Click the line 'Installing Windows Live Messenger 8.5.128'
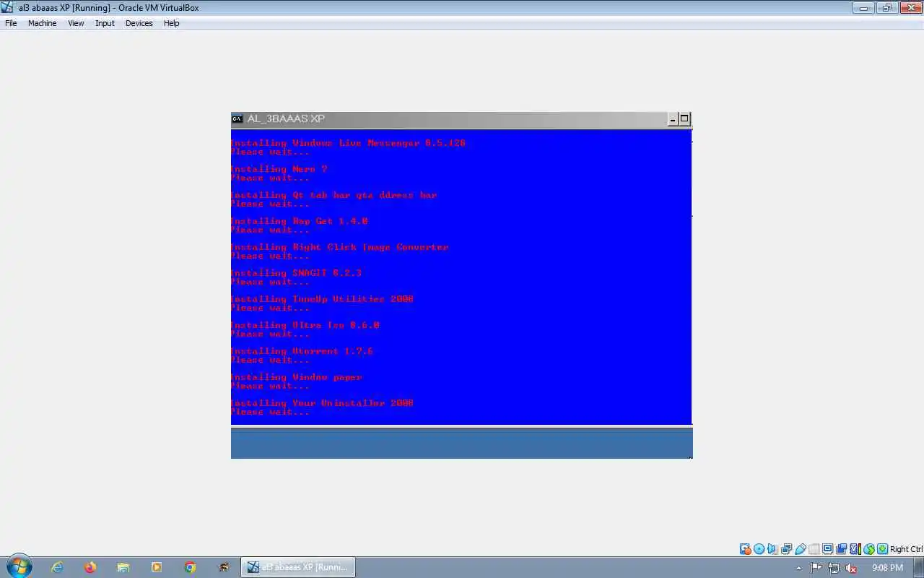 coord(348,143)
